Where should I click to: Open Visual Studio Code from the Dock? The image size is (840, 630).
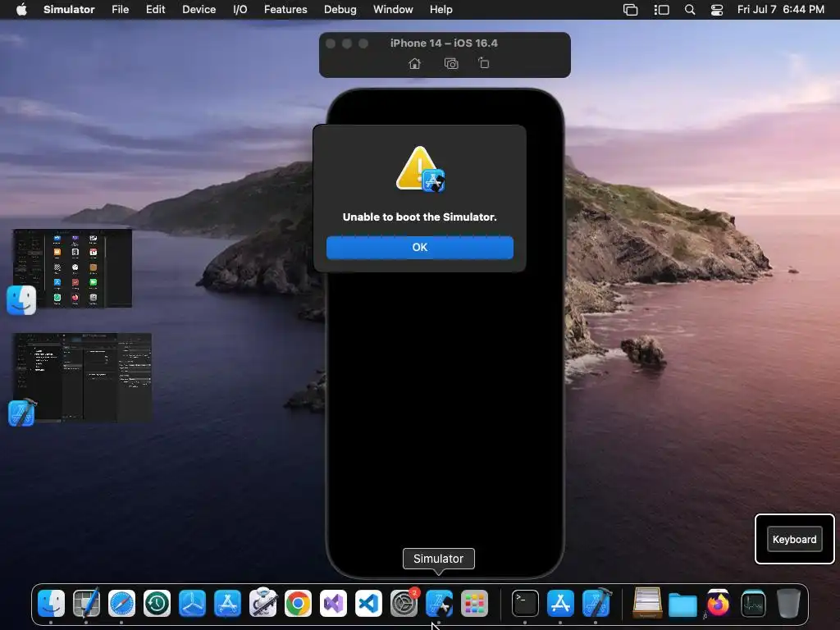(x=368, y=603)
